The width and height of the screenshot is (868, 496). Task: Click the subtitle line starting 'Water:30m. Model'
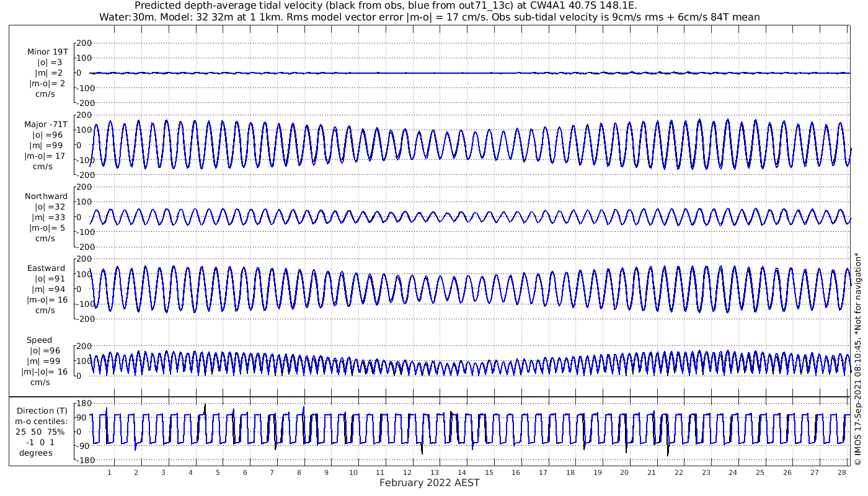click(429, 17)
